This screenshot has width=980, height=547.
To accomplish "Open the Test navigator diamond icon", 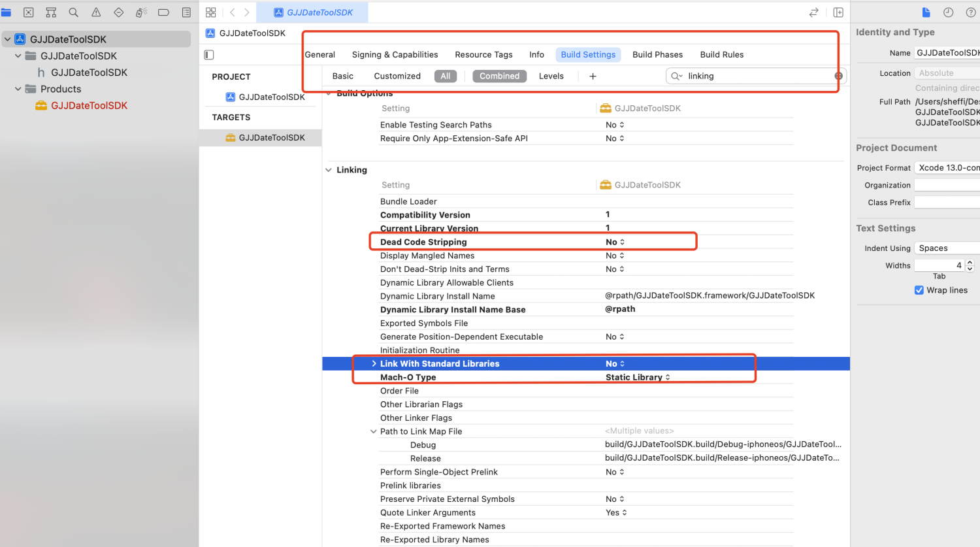I will (119, 12).
